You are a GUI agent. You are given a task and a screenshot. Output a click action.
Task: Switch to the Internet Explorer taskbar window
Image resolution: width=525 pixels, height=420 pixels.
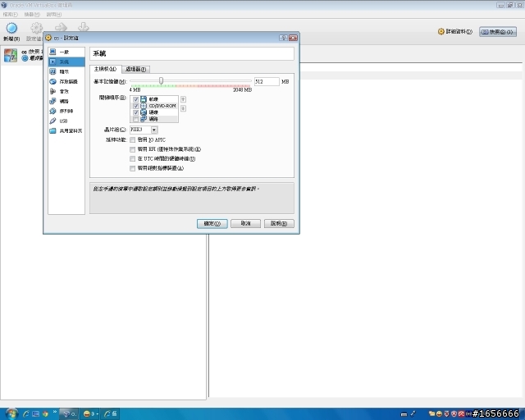(x=110, y=414)
